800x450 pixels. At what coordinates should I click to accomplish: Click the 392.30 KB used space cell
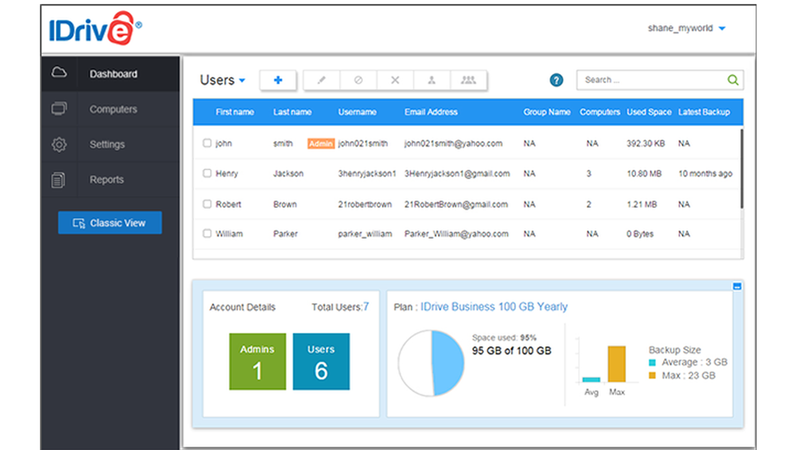645,144
